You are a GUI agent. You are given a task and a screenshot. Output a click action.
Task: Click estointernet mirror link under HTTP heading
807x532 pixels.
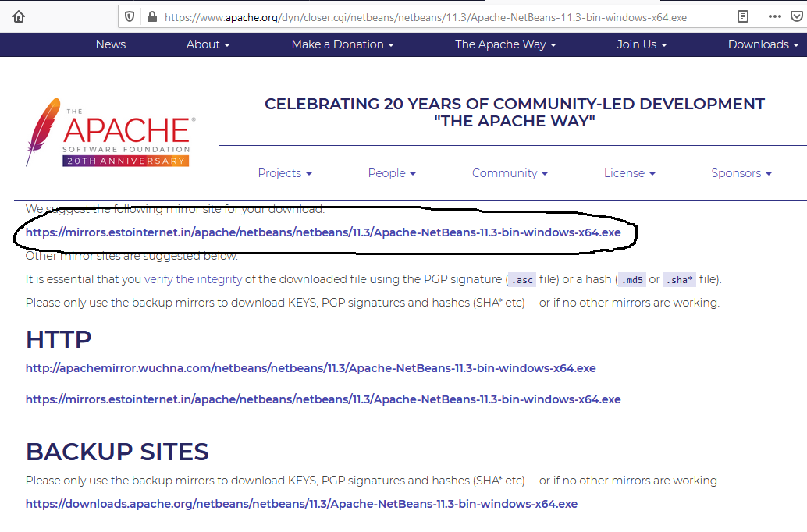pos(323,399)
